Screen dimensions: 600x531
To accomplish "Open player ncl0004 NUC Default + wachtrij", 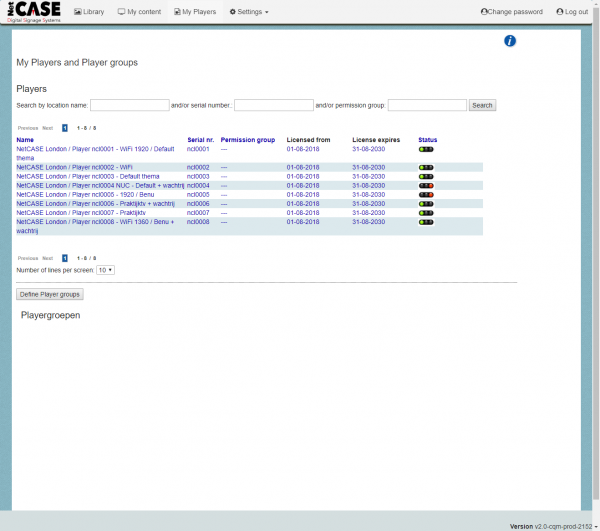I will coord(100,186).
